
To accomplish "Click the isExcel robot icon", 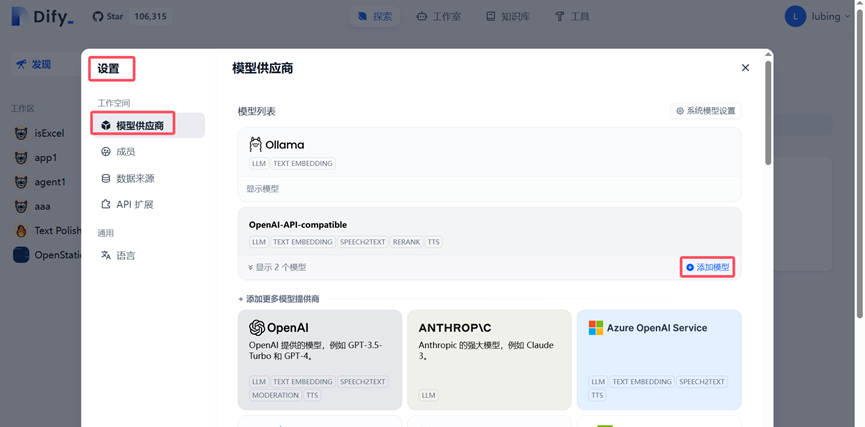I will coord(21,133).
